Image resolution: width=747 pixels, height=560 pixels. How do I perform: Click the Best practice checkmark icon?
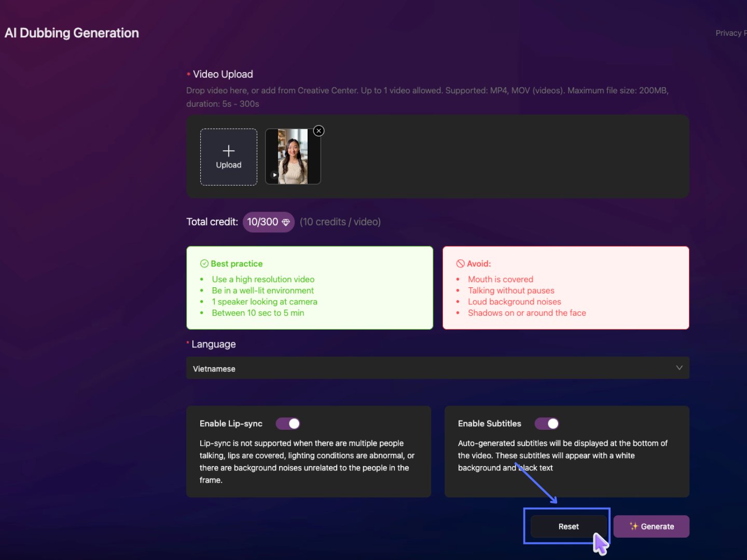[204, 263]
